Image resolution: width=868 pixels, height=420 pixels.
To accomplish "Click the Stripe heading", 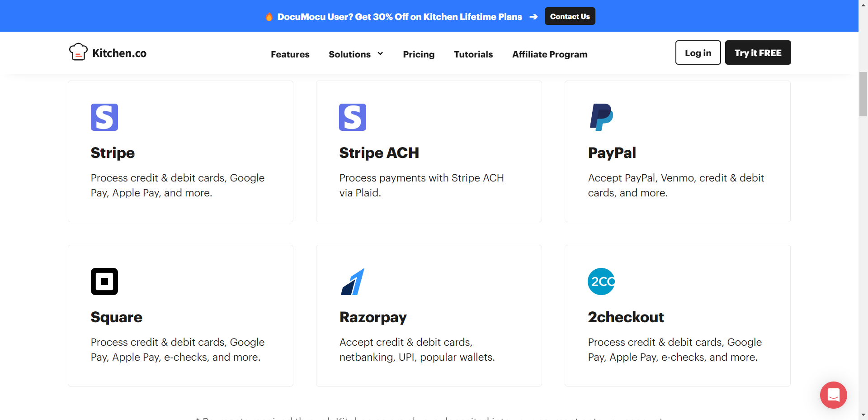I will click(113, 153).
